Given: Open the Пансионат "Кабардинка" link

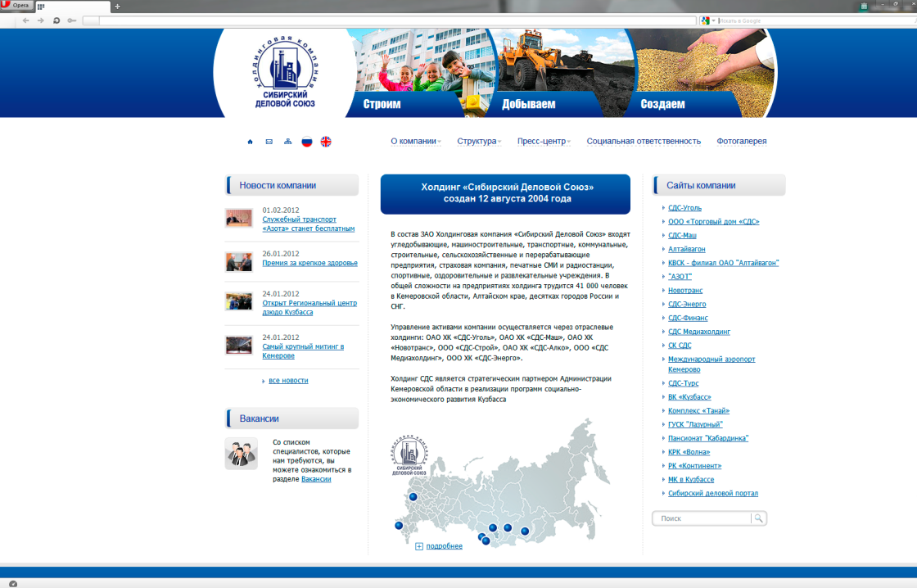Looking at the screenshot, I should [708, 438].
